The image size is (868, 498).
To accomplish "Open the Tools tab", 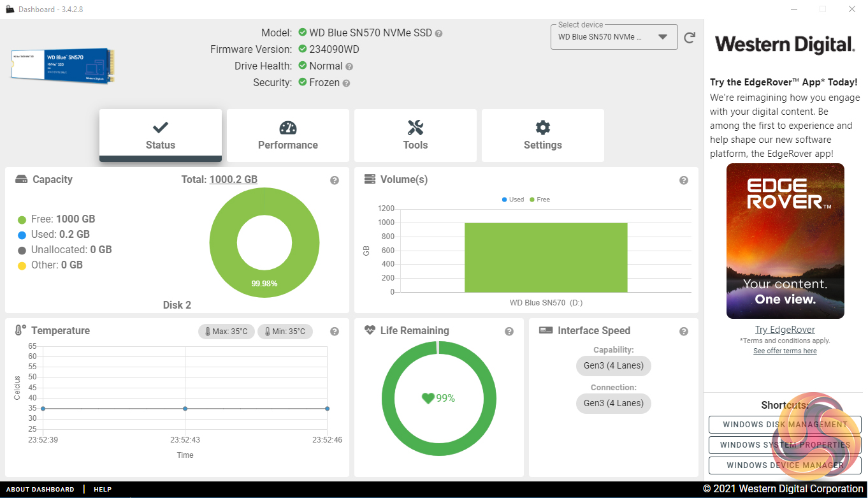I will click(x=416, y=135).
